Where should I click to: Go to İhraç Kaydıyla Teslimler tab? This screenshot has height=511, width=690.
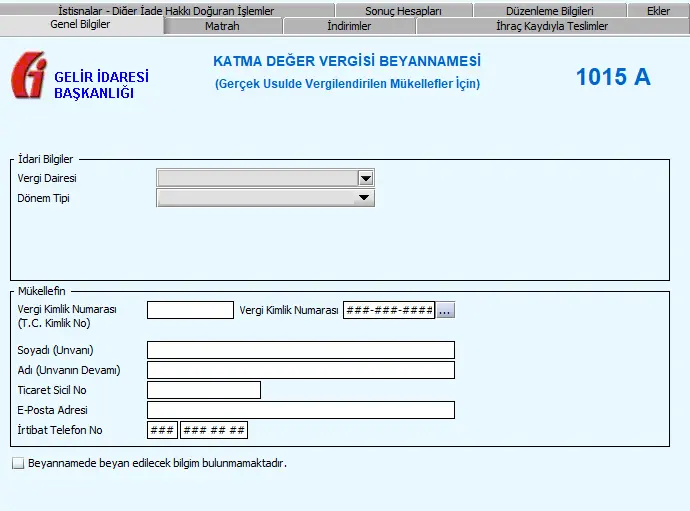click(x=552, y=26)
